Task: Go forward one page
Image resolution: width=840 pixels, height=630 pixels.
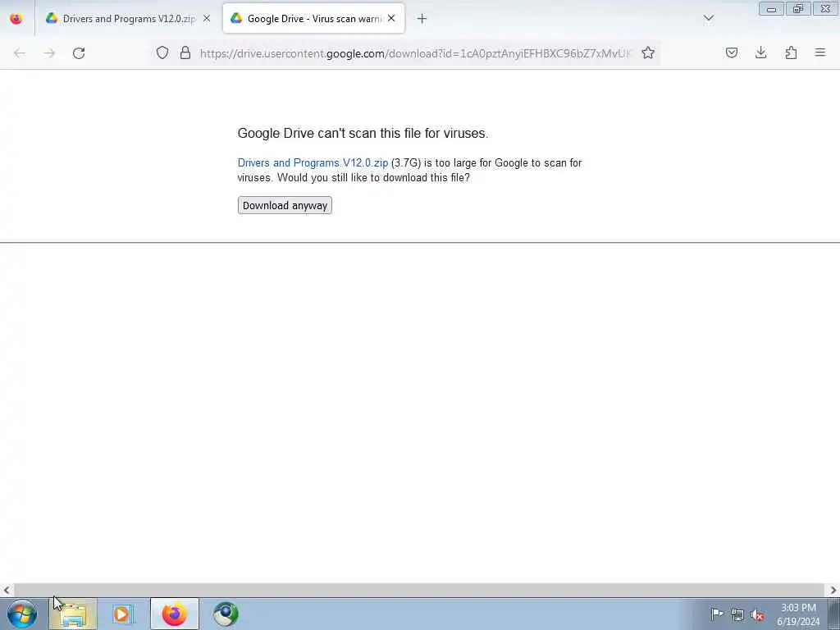Action: pos(49,53)
